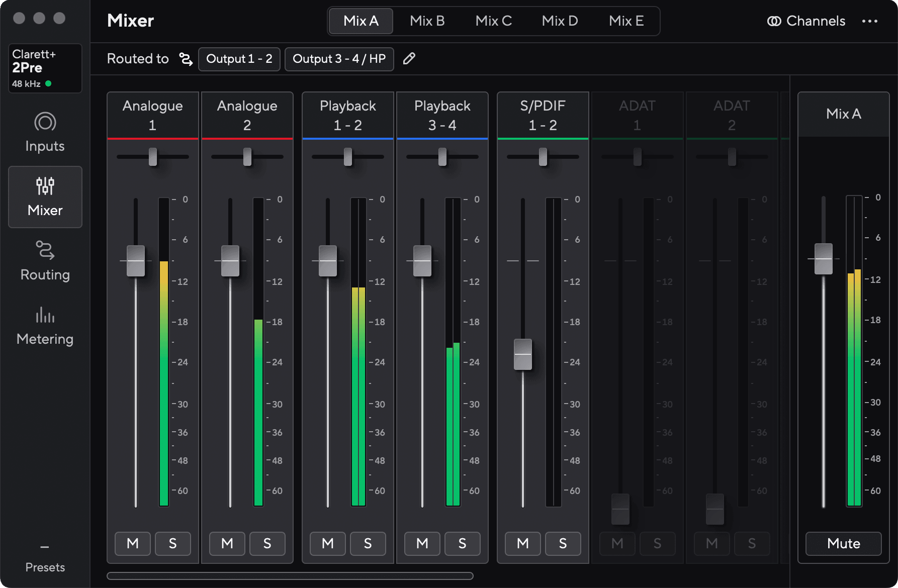Solo the ADAT 2 channel
The image size is (898, 588).
point(752,543)
